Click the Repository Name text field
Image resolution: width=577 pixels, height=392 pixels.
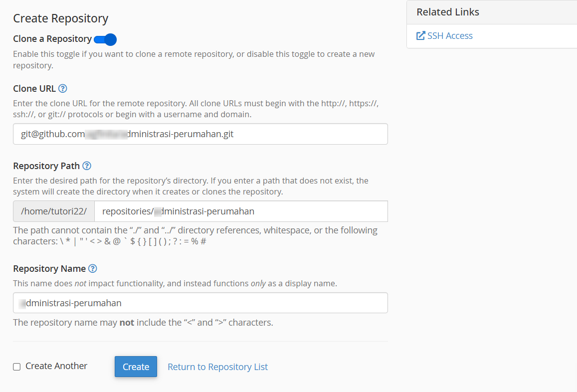click(x=199, y=303)
